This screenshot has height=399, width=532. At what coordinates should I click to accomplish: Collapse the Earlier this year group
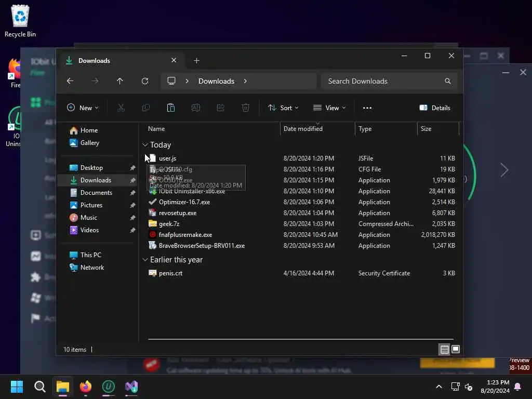(145, 260)
